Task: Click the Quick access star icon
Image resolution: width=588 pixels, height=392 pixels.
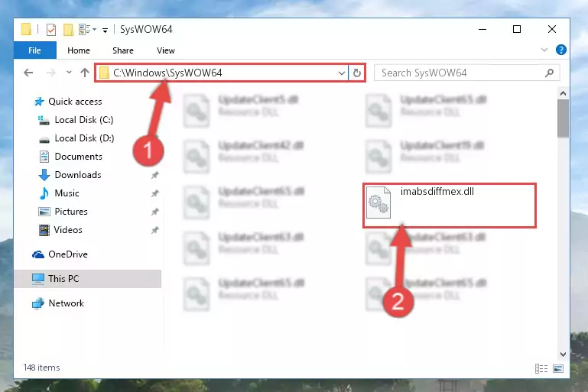Action: (39, 102)
